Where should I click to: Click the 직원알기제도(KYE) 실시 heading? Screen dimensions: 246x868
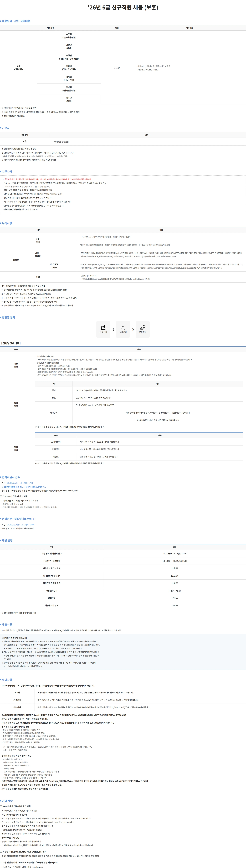coord(23,852)
